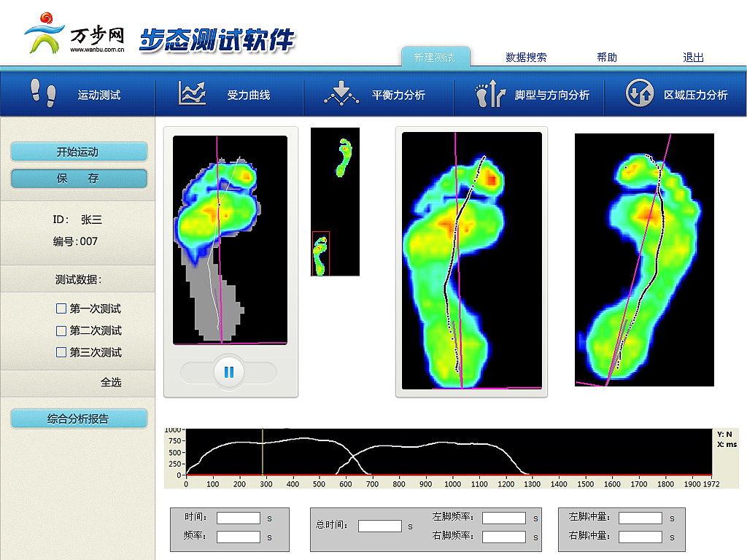Click 全选 to select all tests

pos(111,382)
